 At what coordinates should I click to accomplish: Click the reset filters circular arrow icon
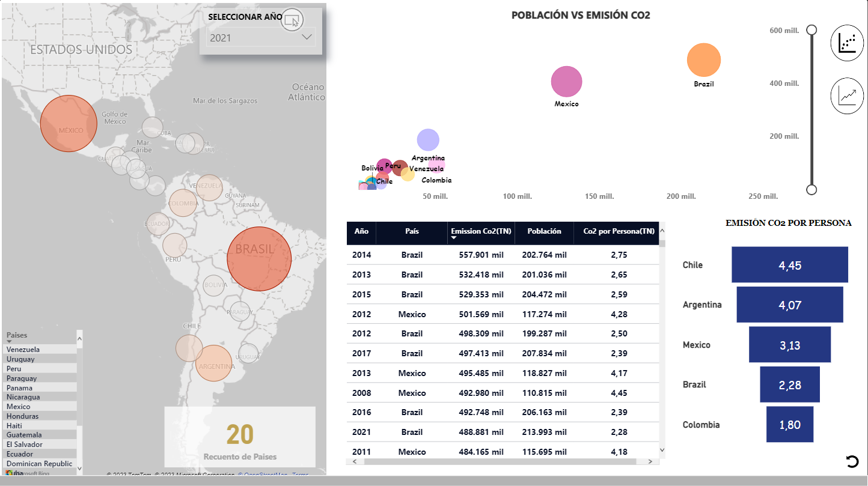(852, 461)
